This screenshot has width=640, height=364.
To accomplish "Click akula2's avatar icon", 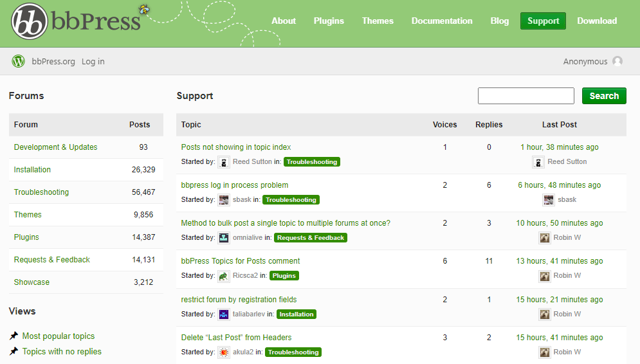I will pos(224,352).
